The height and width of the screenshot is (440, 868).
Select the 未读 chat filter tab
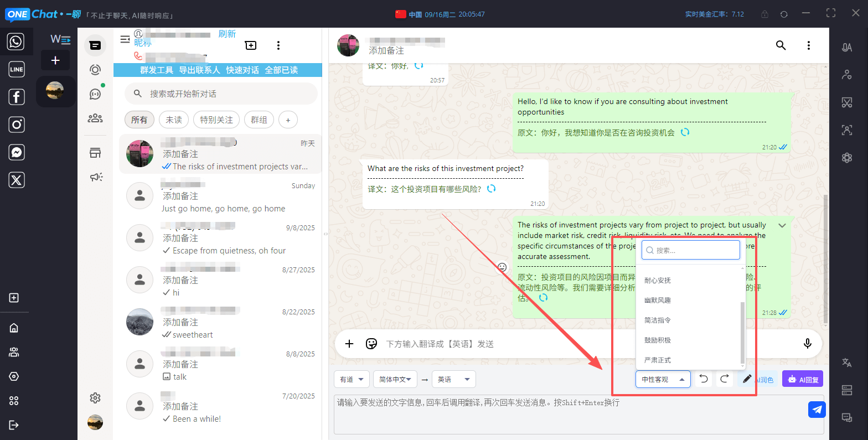coord(174,120)
